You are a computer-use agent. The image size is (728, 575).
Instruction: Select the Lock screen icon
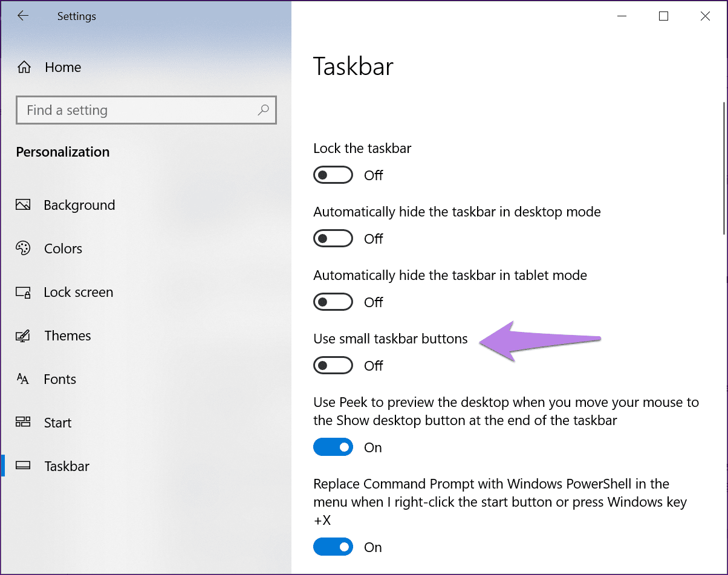coord(23,292)
